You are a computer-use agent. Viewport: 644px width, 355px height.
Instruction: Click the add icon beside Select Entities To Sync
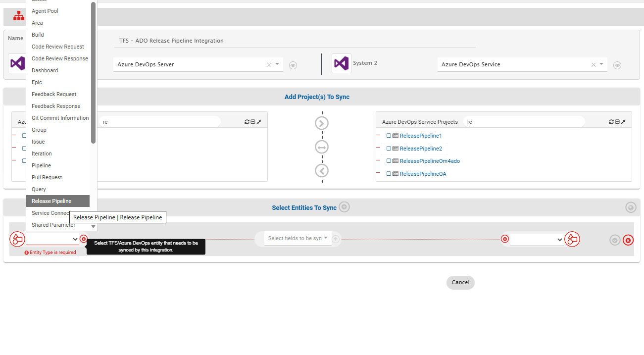coord(345,207)
